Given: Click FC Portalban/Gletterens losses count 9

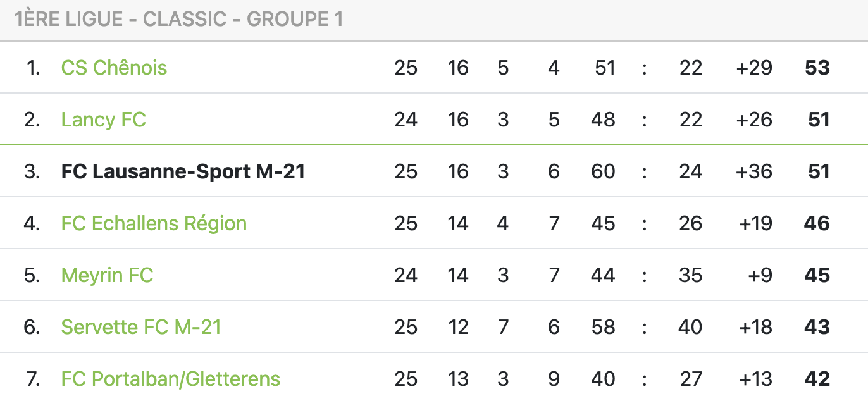Looking at the screenshot, I should (554, 379).
